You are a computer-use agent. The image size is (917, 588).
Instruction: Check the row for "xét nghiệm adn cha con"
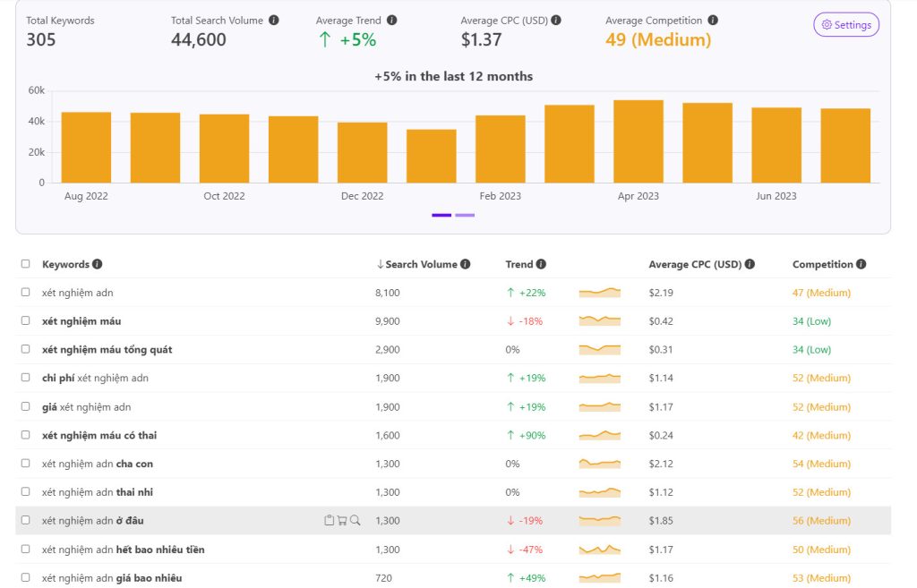point(25,464)
